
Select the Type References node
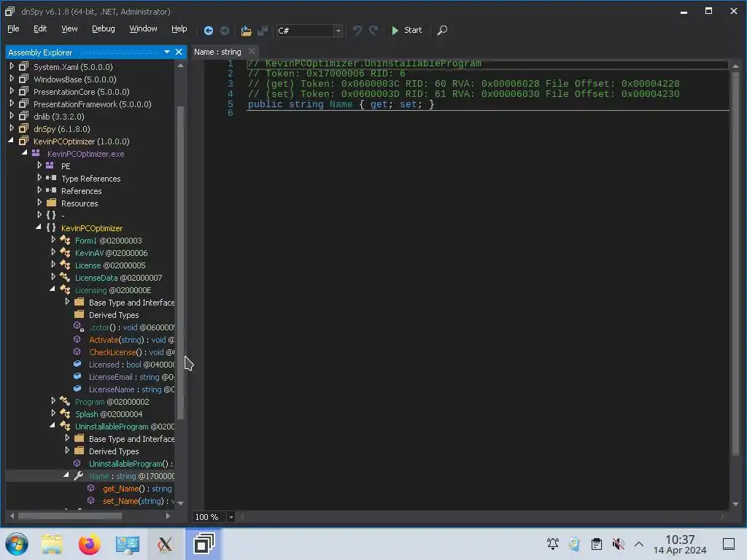click(x=90, y=179)
